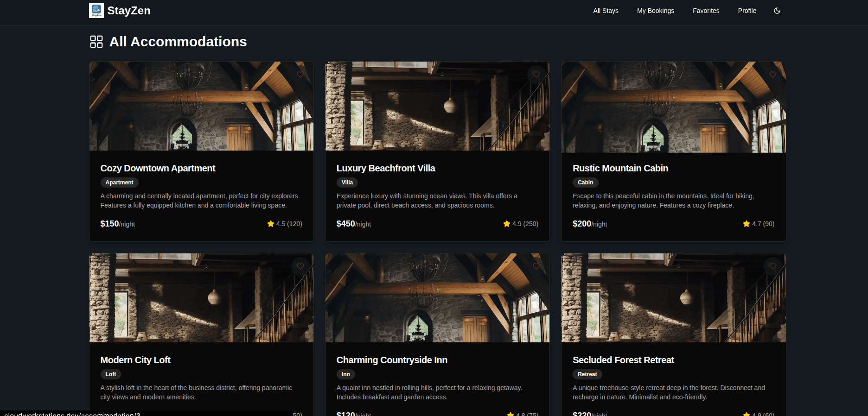The height and width of the screenshot is (416, 868).
Task: Go to My Bookings
Action: tap(656, 11)
